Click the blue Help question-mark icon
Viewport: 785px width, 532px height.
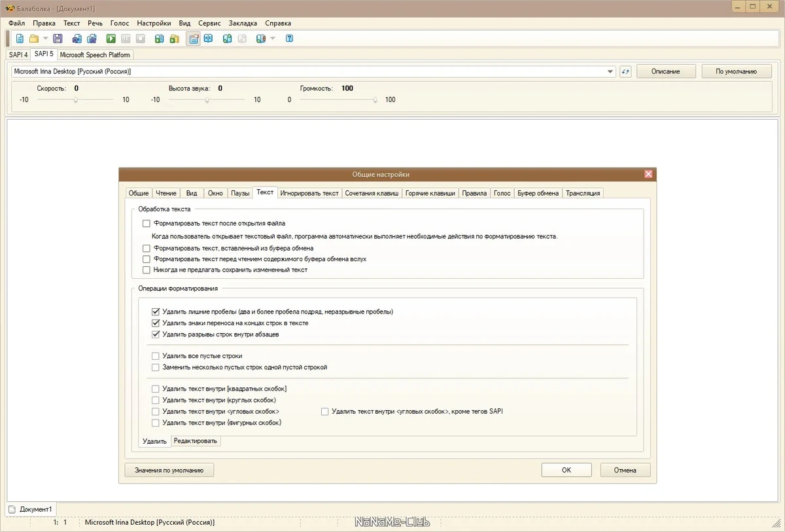click(x=289, y=39)
